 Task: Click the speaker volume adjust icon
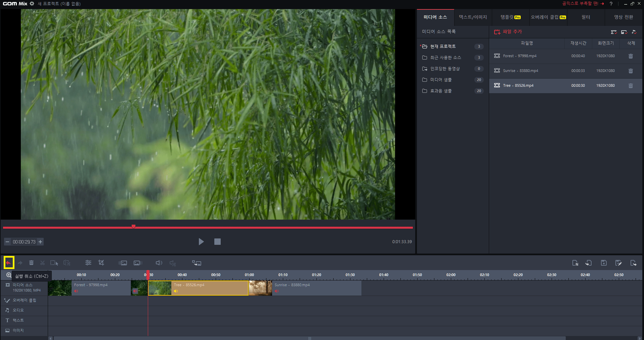(159, 263)
